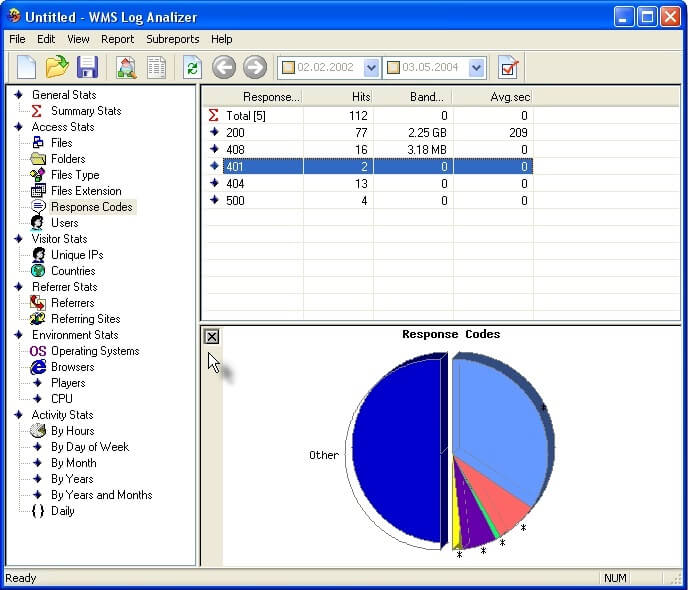This screenshot has height=590, width=688.
Task: Click the Summary Stats sigma icon
Action: coord(37,111)
